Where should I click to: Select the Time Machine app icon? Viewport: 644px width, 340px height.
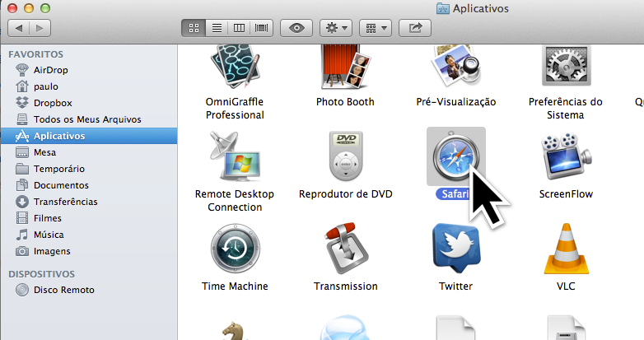tap(235, 250)
